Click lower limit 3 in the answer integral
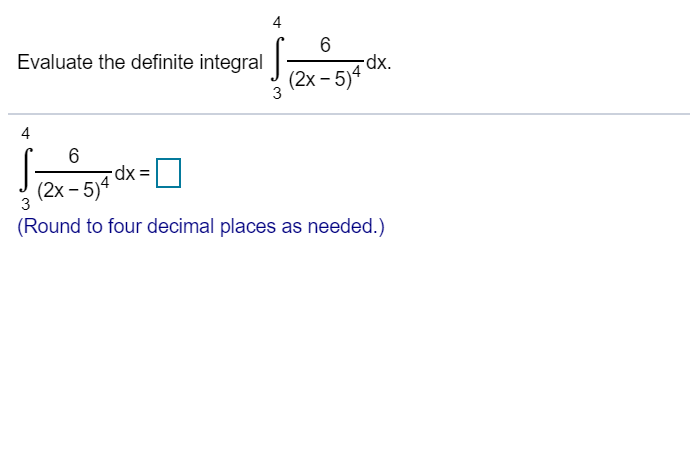 (25, 205)
